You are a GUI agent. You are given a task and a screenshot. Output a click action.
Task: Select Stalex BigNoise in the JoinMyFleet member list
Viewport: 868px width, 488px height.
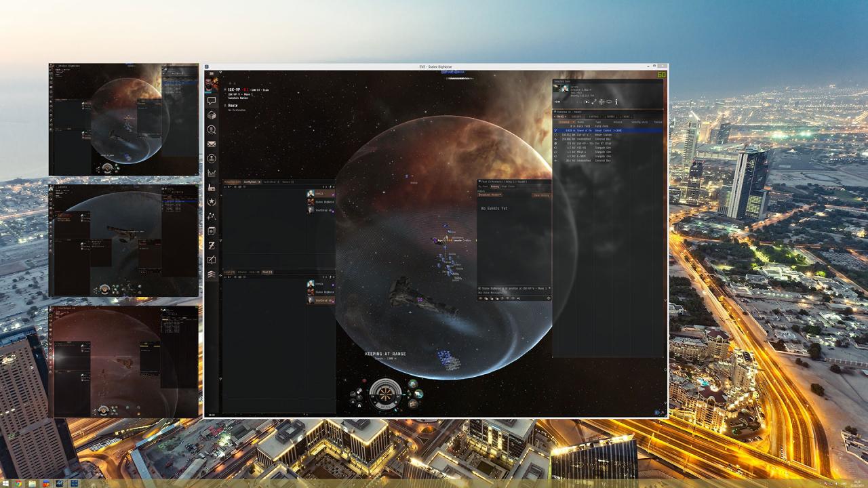point(321,202)
